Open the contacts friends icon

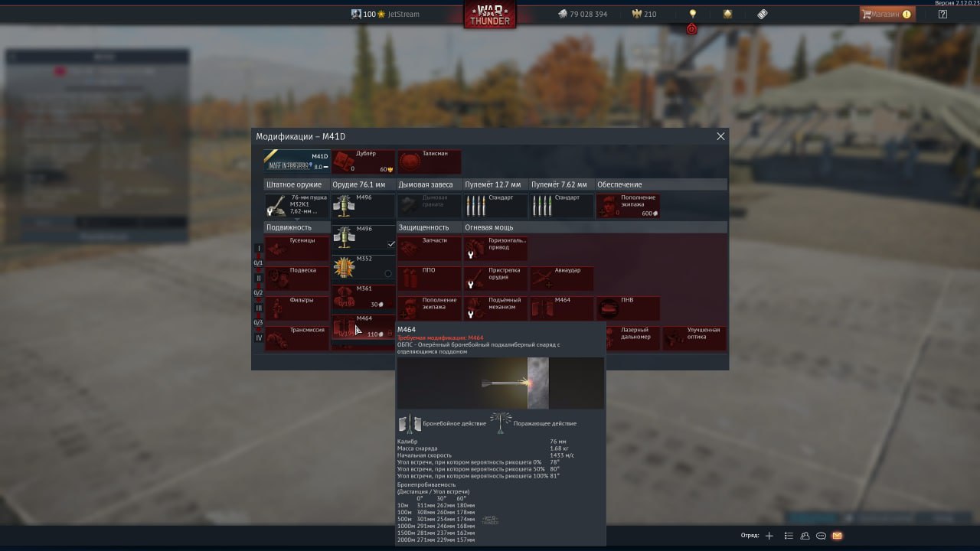(x=805, y=536)
